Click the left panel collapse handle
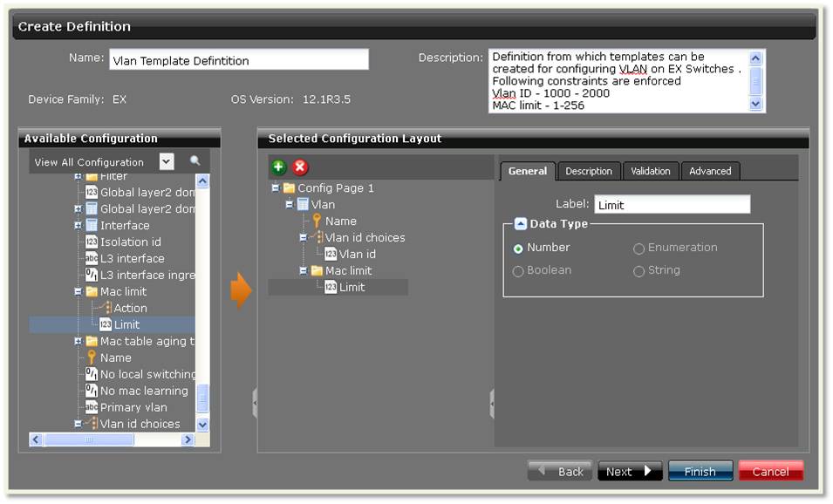This screenshot has height=504, width=833. point(255,403)
